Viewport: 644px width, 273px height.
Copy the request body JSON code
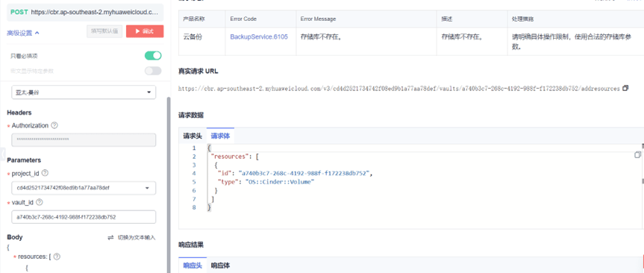(637, 154)
